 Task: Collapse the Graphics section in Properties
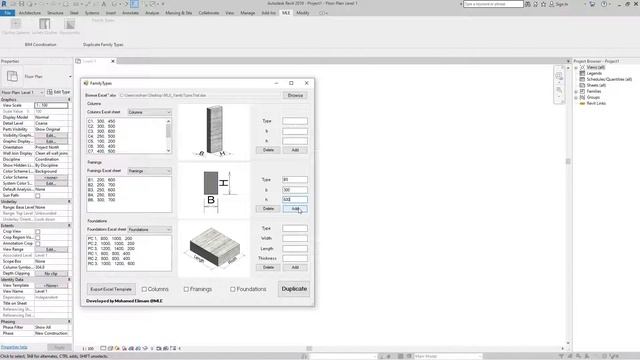pyautogui.click(x=69, y=100)
